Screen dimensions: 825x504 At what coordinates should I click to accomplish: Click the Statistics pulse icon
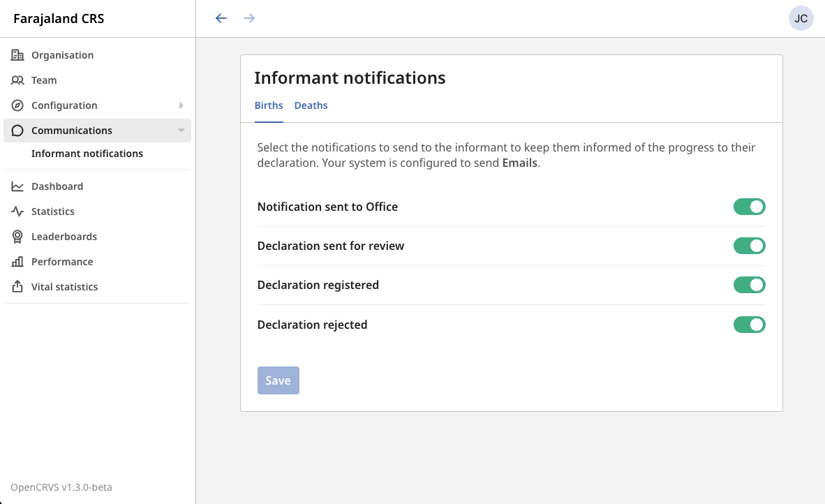click(17, 212)
